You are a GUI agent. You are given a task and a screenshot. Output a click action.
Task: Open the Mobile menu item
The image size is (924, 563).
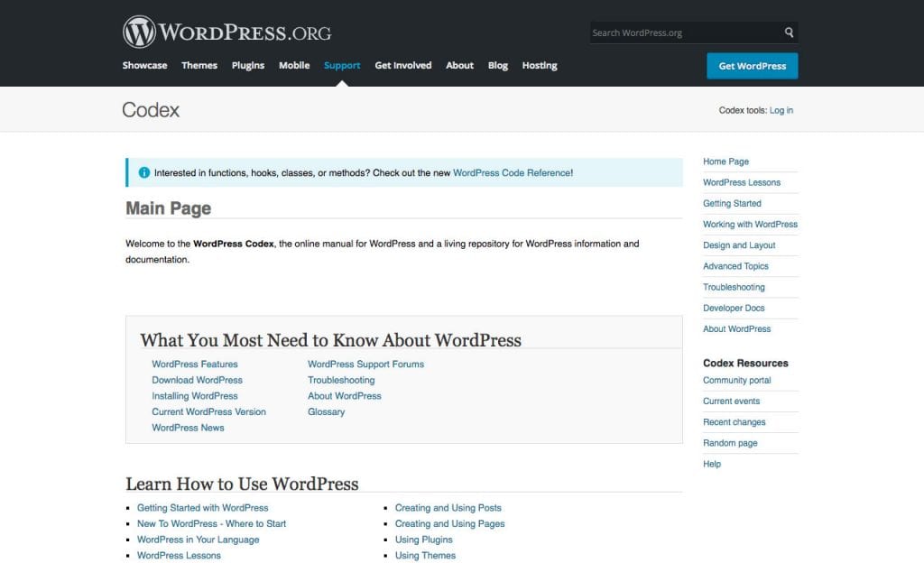click(294, 65)
